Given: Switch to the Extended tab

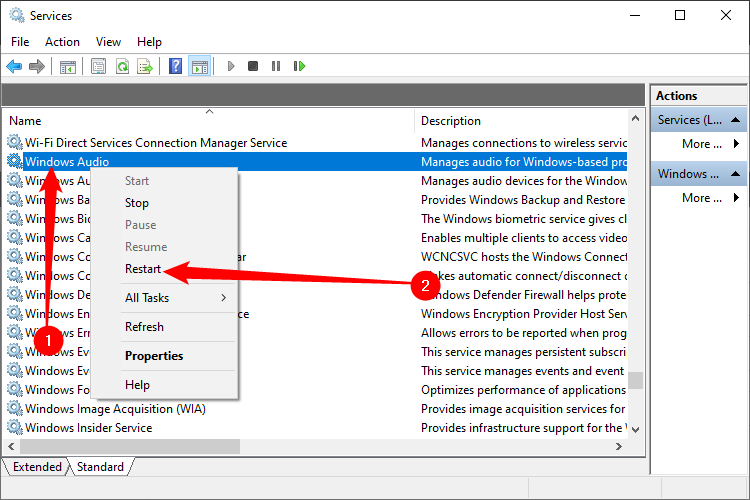Looking at the screenshot, I should (37, 467).
